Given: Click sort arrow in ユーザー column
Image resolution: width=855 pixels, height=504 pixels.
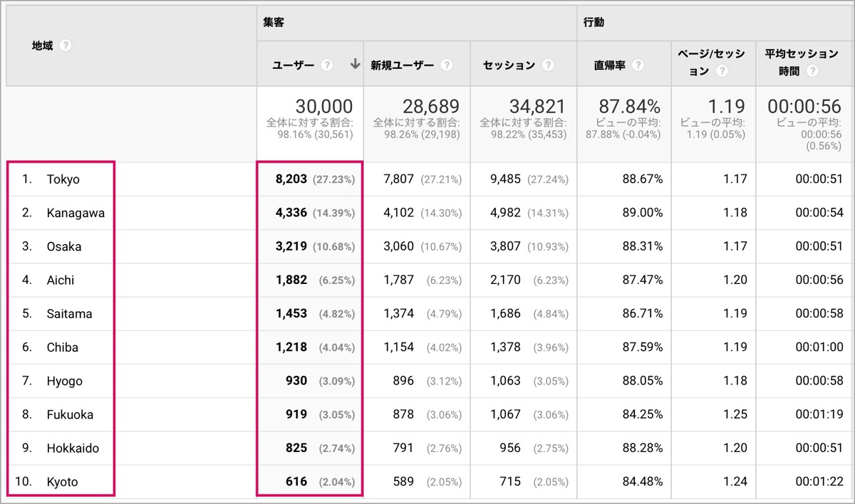Looking at the screenshot, I should (355, 65).
